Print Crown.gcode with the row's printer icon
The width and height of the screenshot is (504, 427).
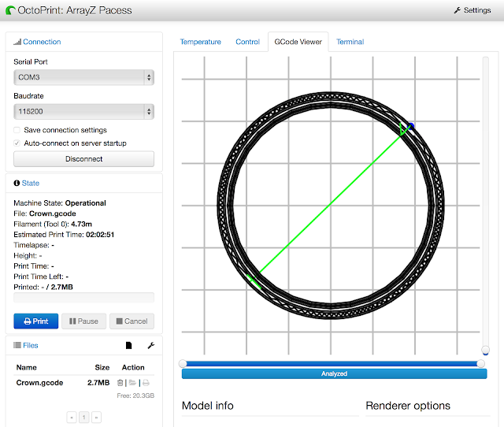146,383
